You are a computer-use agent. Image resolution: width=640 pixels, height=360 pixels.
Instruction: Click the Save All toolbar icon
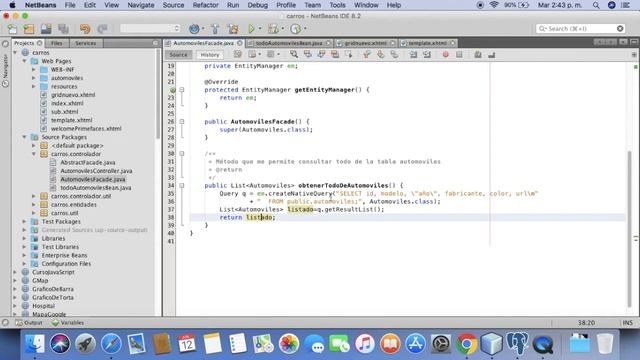tap(63, 29)
